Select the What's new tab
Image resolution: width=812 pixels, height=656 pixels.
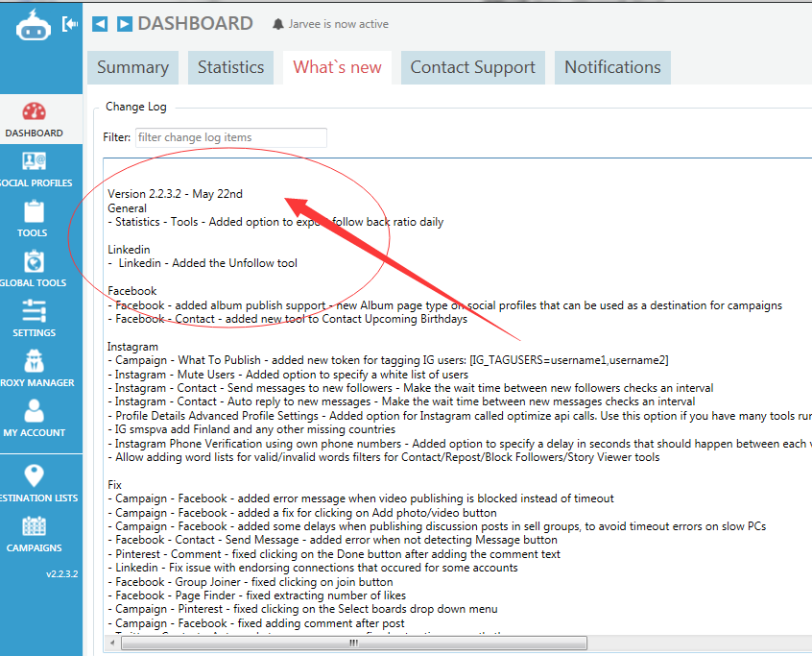[x=337, y=67]
